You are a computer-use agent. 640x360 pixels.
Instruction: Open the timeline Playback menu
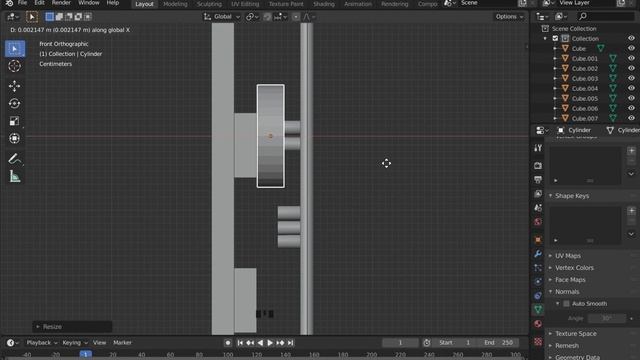42,343
